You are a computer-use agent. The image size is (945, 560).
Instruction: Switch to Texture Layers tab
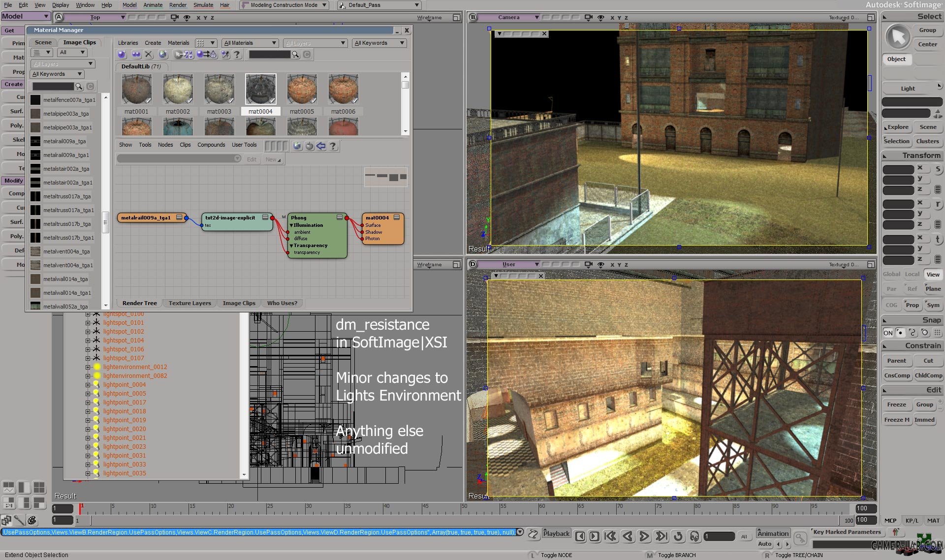tap(190, 303)
